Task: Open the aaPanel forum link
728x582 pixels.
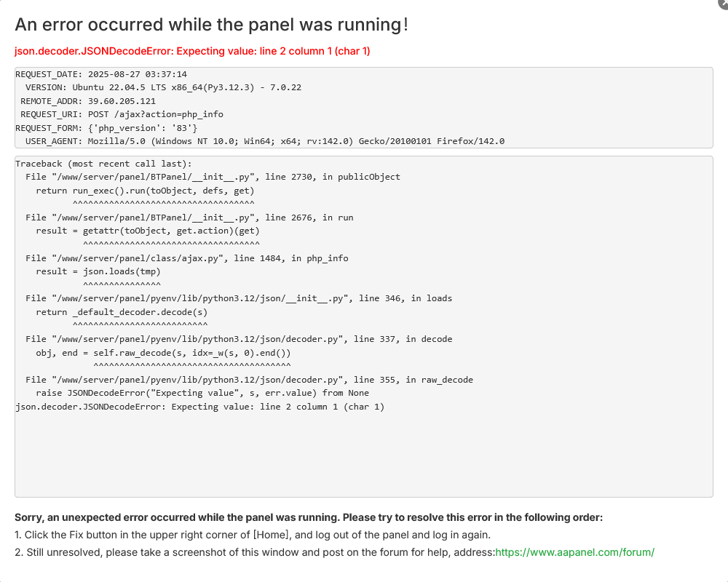Action: (x=574, y=552)
